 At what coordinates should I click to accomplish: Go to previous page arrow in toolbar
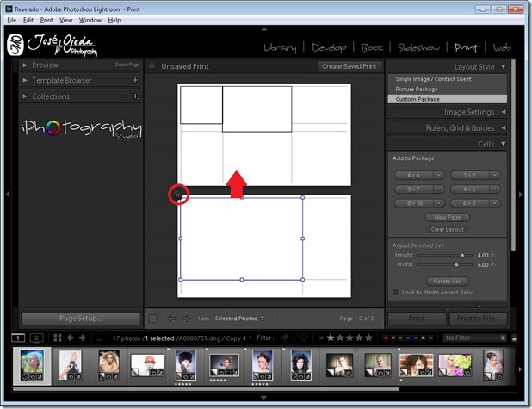click(171, 319)
